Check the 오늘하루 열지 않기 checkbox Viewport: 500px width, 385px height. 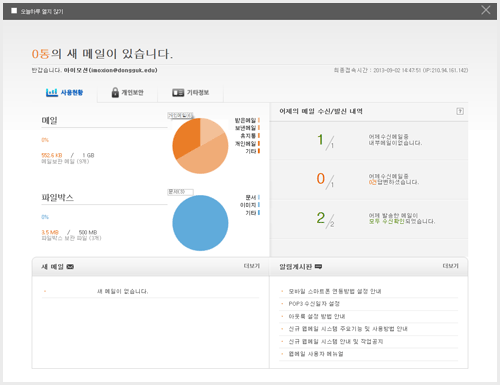[14, 11]
